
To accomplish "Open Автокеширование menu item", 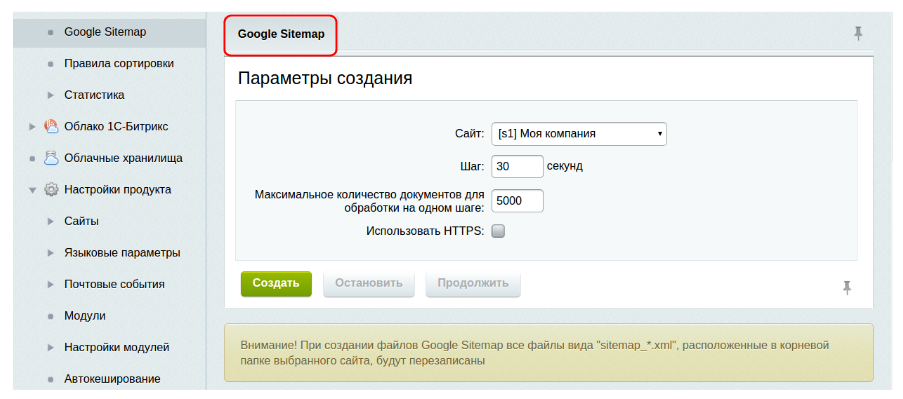I will click(112, 379).
